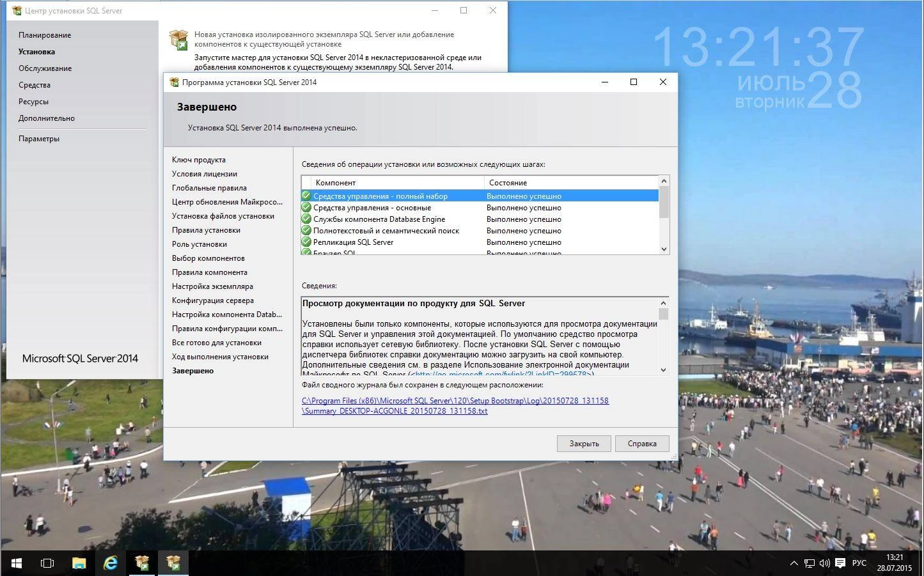Click step Роль установки in sidebar
924x576 pixels.
200,244
